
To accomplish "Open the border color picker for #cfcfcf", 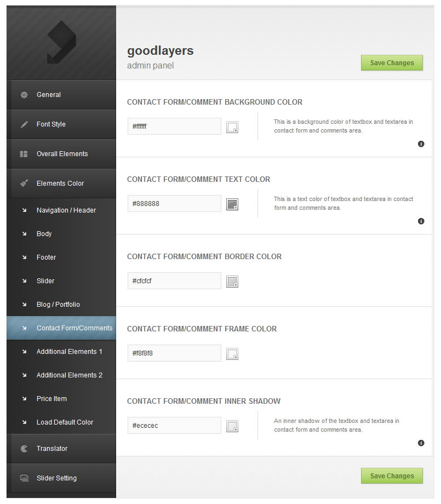I will coord(232,282).
